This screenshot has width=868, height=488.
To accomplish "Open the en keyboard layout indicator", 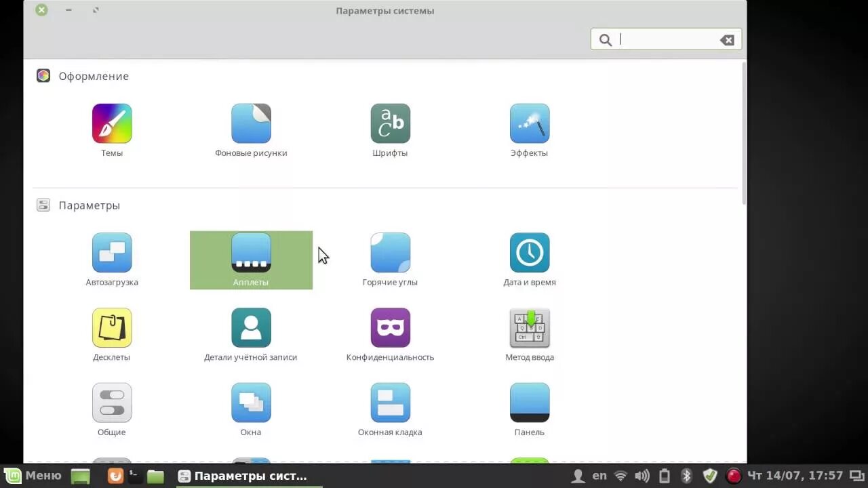I will click(599, 476).
